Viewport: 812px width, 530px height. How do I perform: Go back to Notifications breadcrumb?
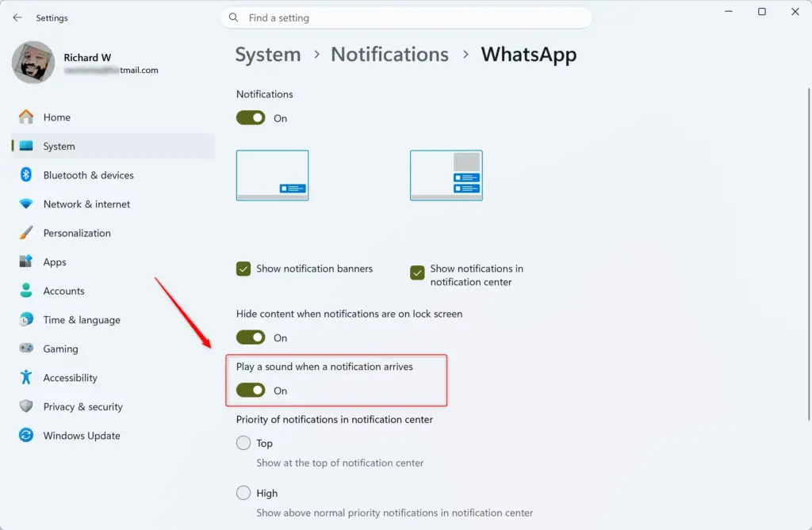pyautogui.click(x=389, y=55)
